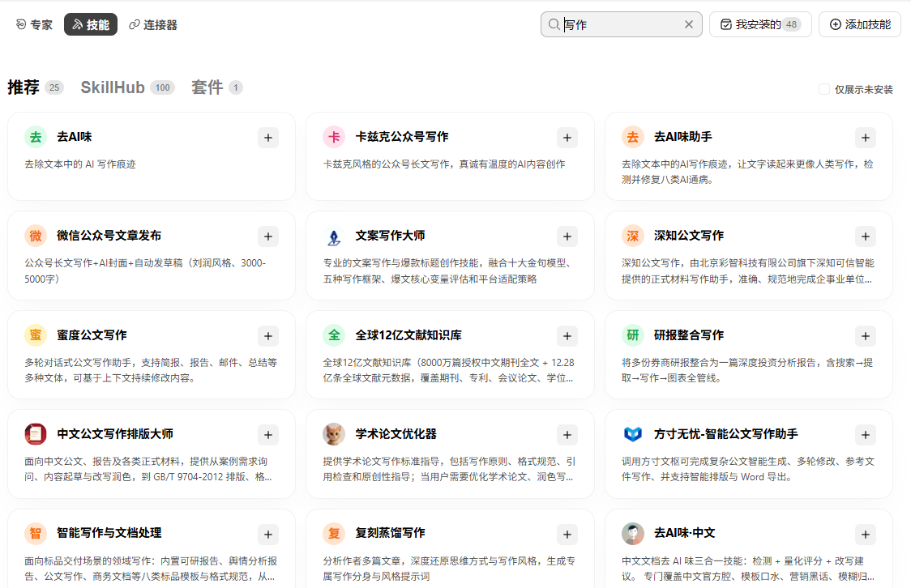The height and width of the screenshot is (588, 911).
Task: Add the 去AI味 skill with its plus icon
Action: pyautogui.click(x=267, y=138)
